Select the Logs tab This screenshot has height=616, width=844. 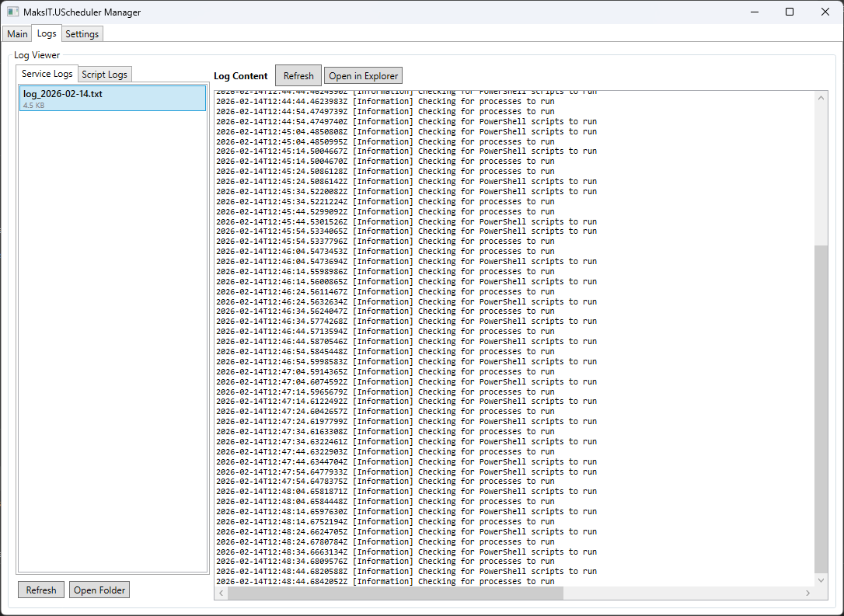coord(47,33)
